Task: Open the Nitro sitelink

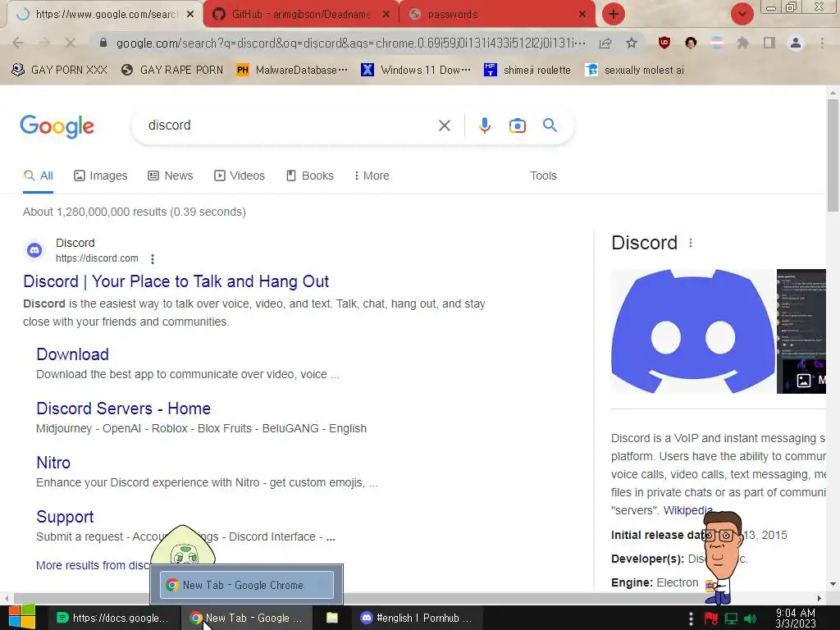Action: [x=53, y=463]
